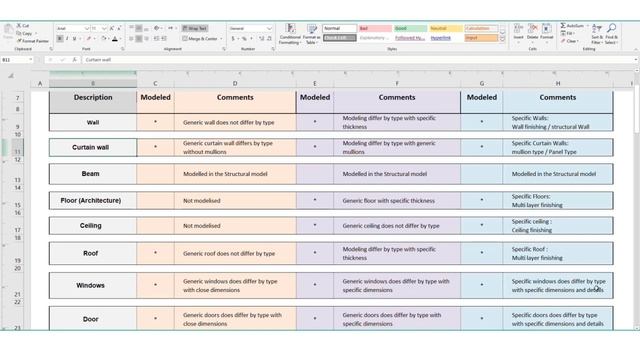Decrease font size with smaller A
This screenshot has width=640, height=360.
pos(119,28)
